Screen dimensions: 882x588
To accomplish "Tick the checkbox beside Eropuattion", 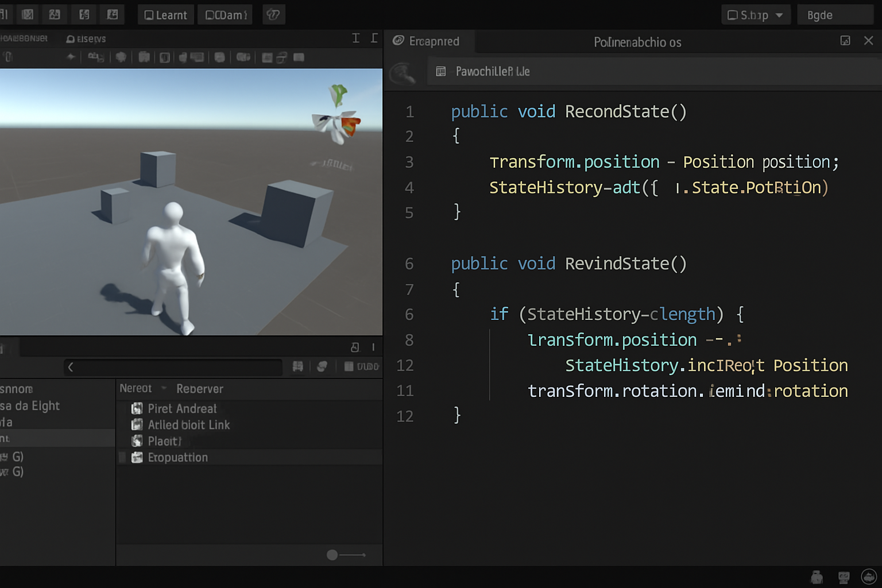I will point(122,458).
